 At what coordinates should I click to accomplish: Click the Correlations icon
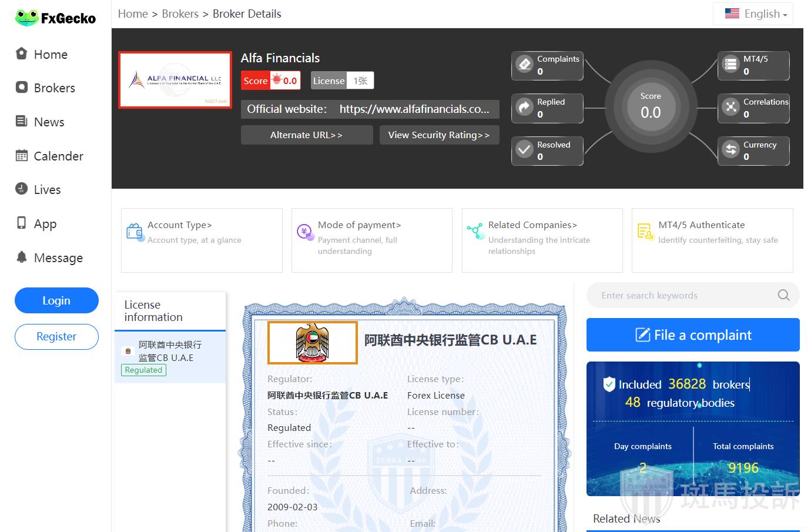pyautogui.click(x=730, y=107)
